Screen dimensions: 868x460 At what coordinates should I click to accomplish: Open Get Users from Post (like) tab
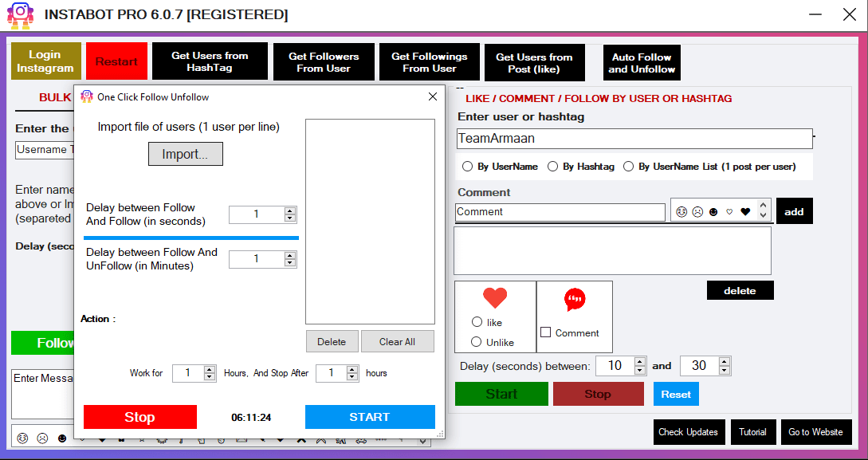[534, 62]
